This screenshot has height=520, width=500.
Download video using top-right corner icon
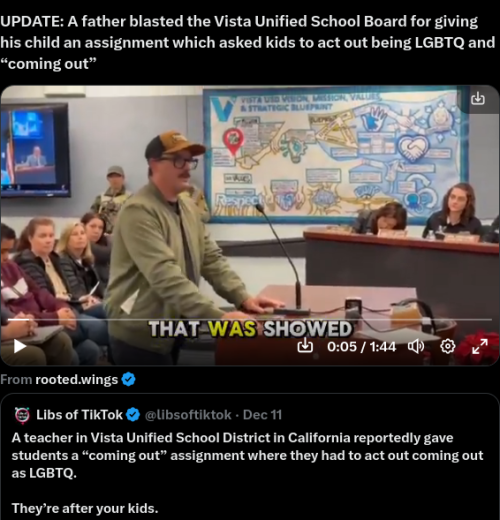478,98
